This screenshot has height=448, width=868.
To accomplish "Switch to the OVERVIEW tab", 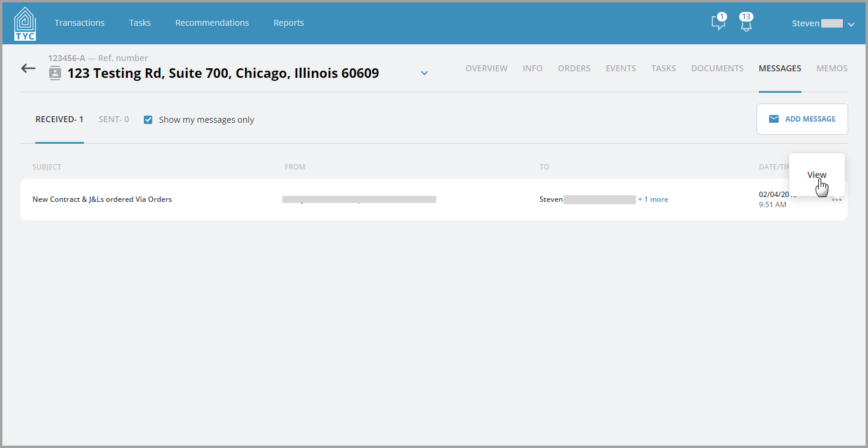I will point(486,68).
